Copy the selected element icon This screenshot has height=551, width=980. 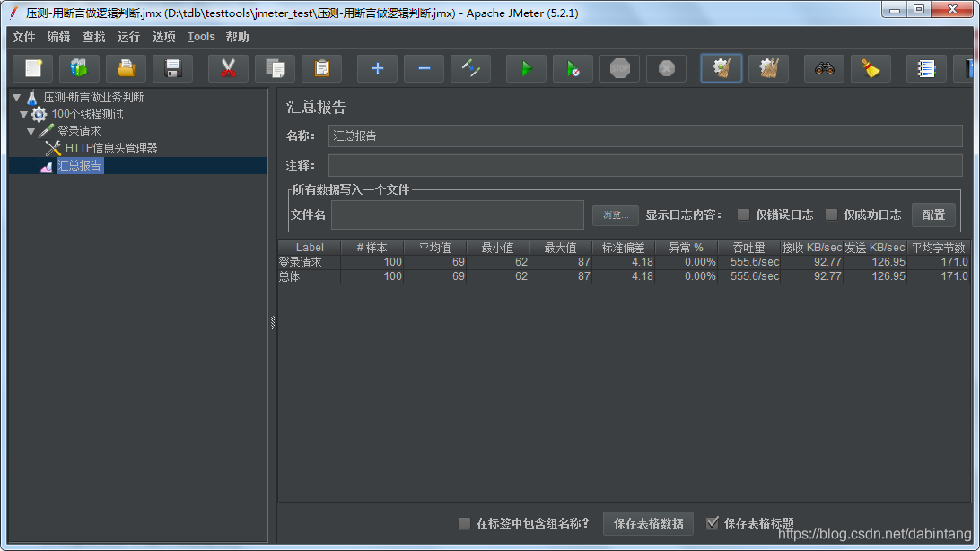point(275,68)
